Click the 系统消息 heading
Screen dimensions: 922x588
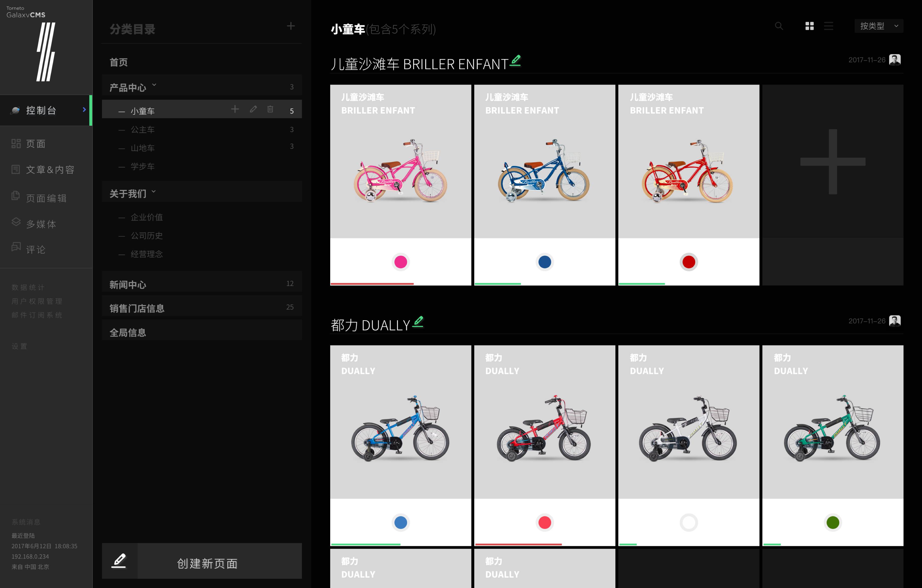(x=26, y=522)
